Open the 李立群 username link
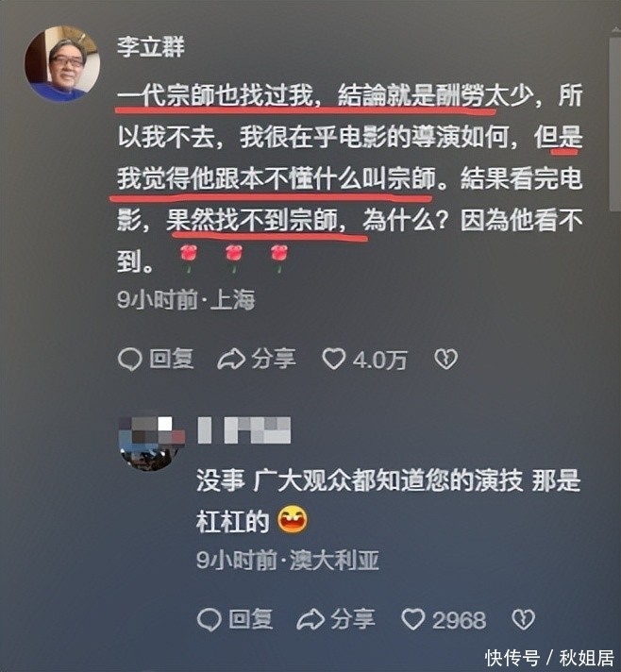Image resolution: width=621 pixels, height=672 pixels. pos(151,46)
